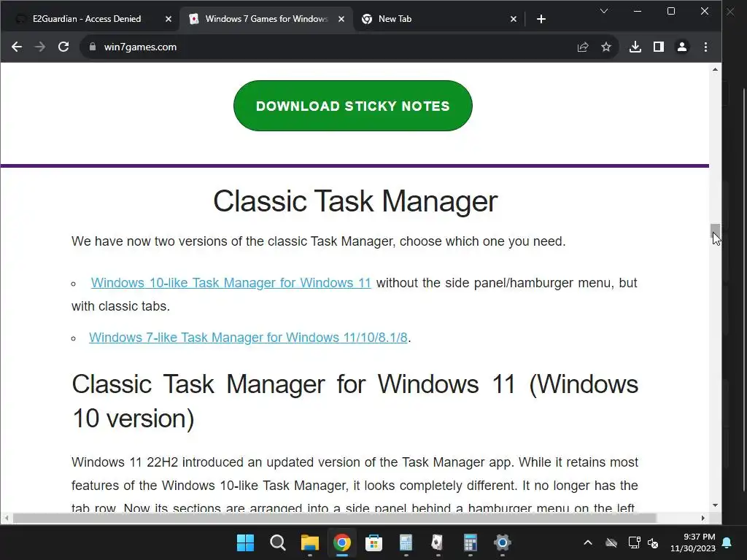Screen dimensions: 747x560
Task: Click the Chrome taskbar icon
Action: pyautogui.click(x=341, y=542)
